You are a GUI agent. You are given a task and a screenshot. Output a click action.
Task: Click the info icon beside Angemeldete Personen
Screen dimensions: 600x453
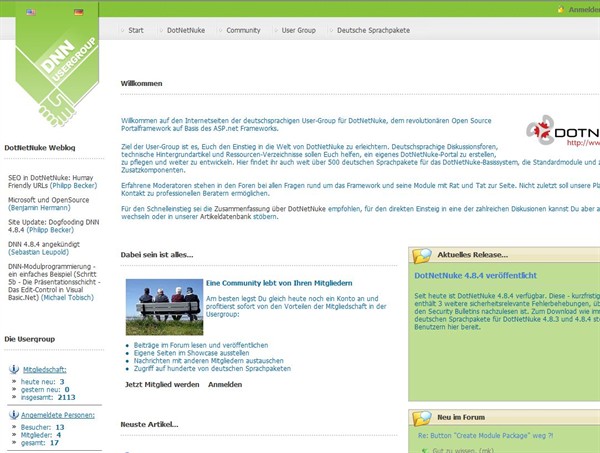(x=14, y=414)
